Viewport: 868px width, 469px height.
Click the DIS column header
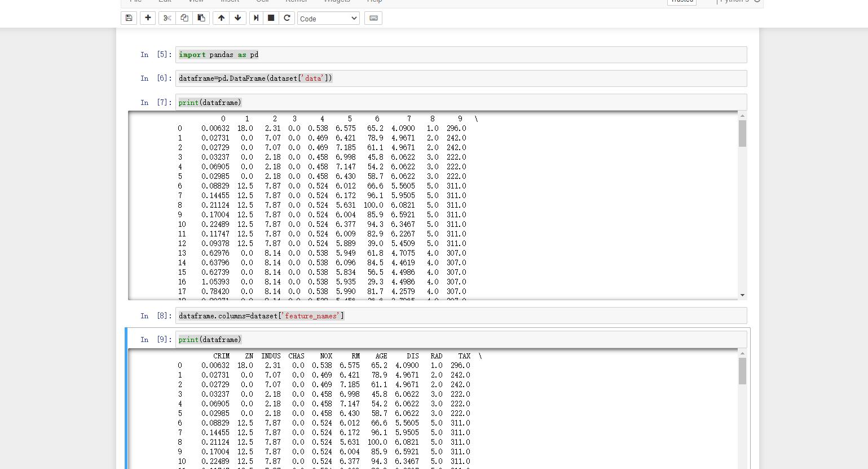pos(413,356)
